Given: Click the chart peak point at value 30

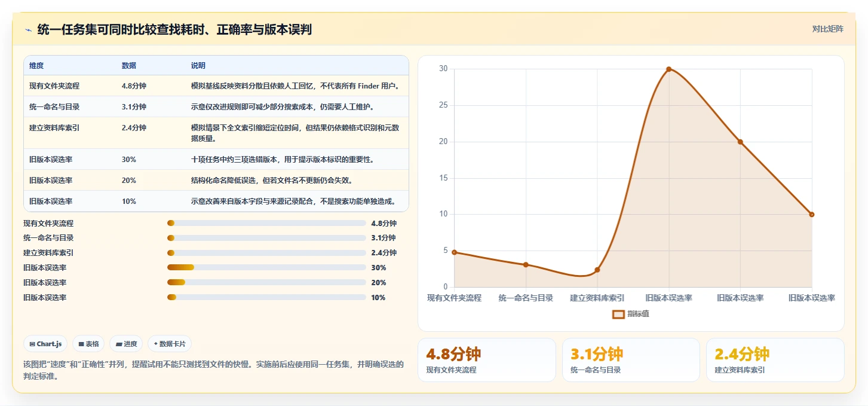Looking at the screenshot, I should (668, 69).
